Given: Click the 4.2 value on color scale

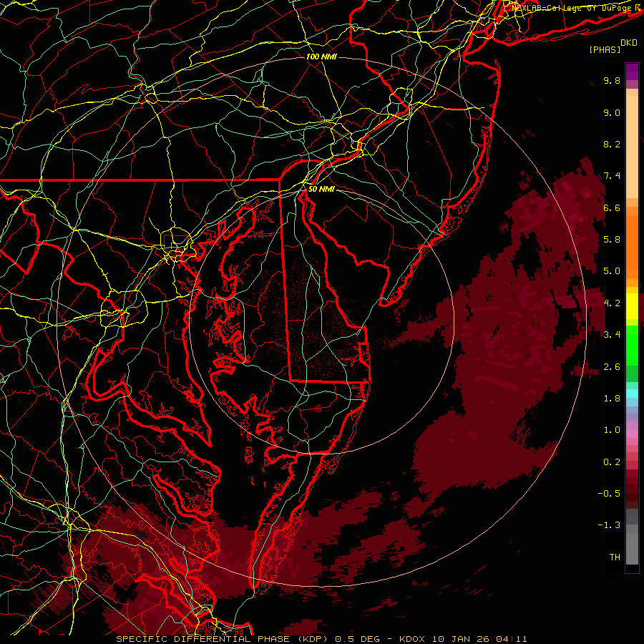Looking at the screenshot, I should point(612,303).
